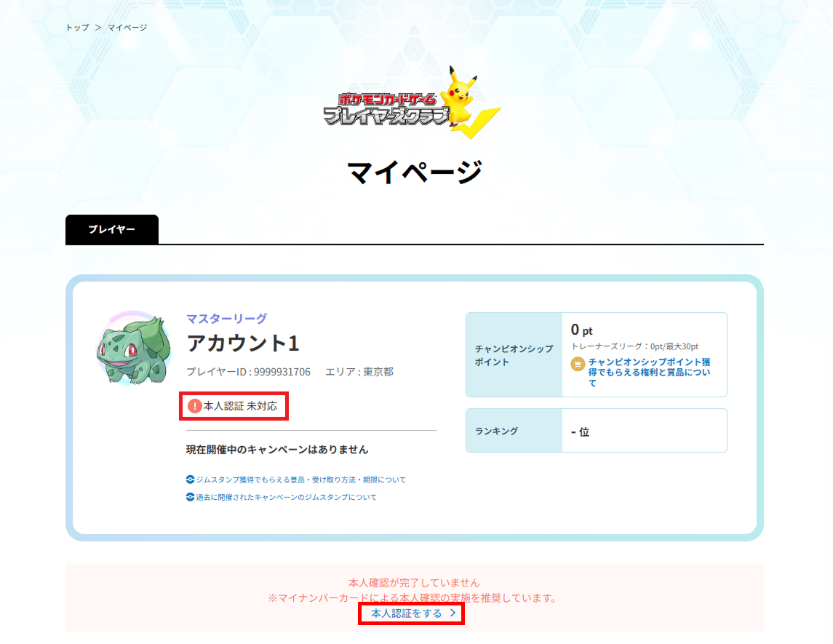
Task: Click the マイナンバーカード recommendation text
Action: 414,598
